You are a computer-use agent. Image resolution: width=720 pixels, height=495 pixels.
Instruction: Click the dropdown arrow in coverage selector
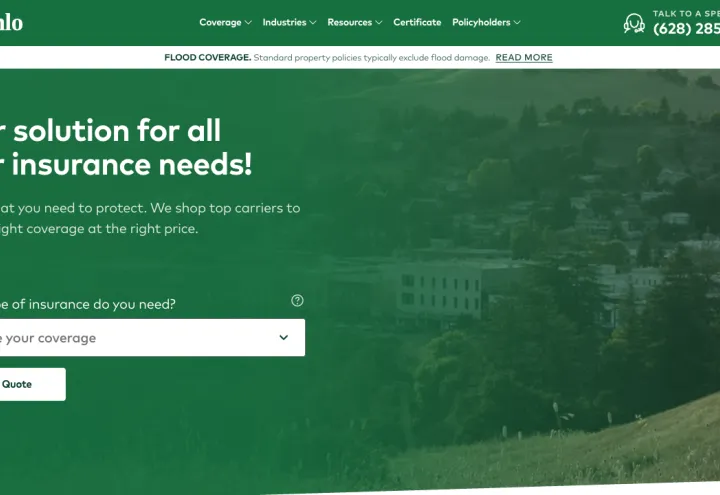[284, 338]
